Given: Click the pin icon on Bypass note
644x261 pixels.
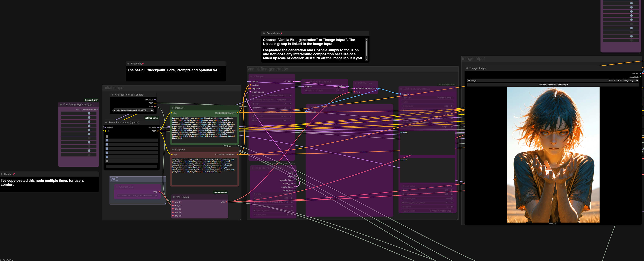Looking at the screenshot, I should [14, 174].
